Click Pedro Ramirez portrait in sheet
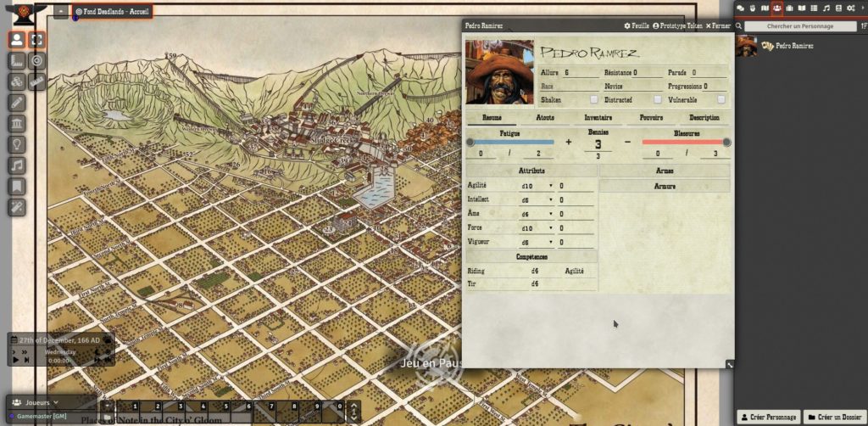This screenshot has height=426, width=868. 500,71
